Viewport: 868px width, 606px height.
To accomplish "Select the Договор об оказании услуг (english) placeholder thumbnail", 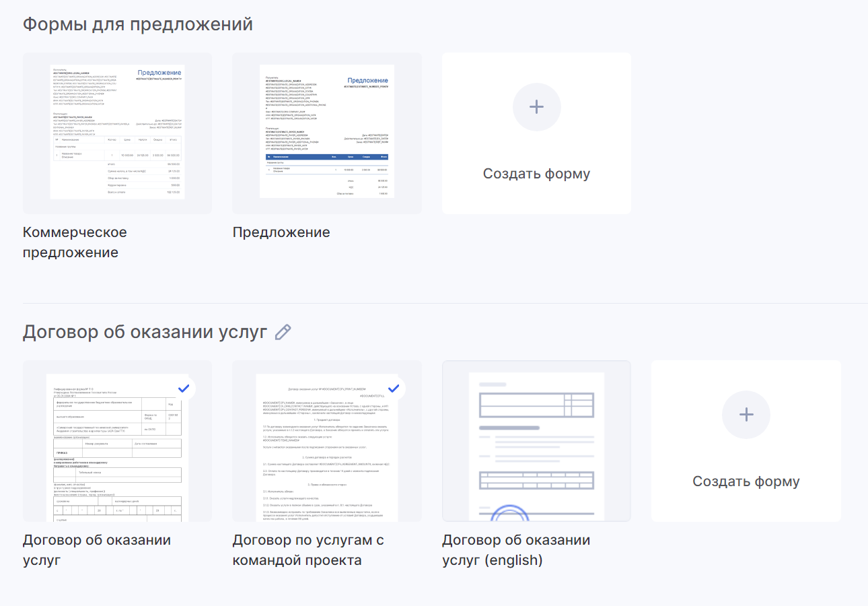I will 536,441.
